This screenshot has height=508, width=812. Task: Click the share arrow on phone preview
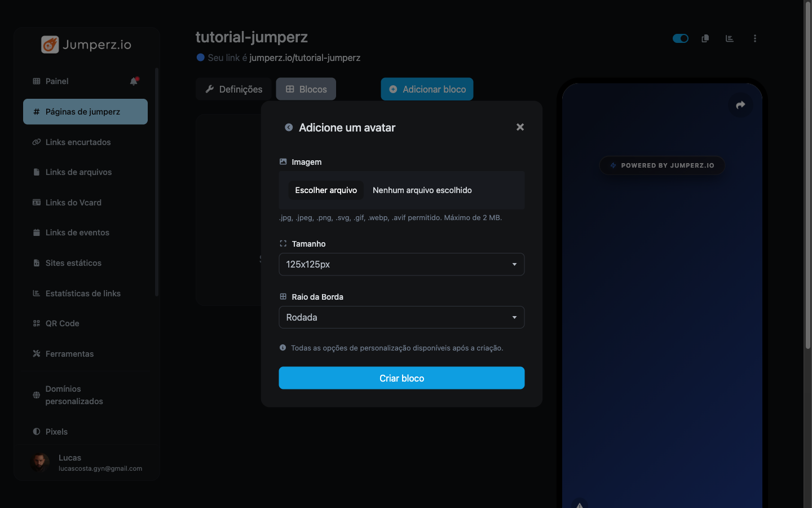(740, 105)
